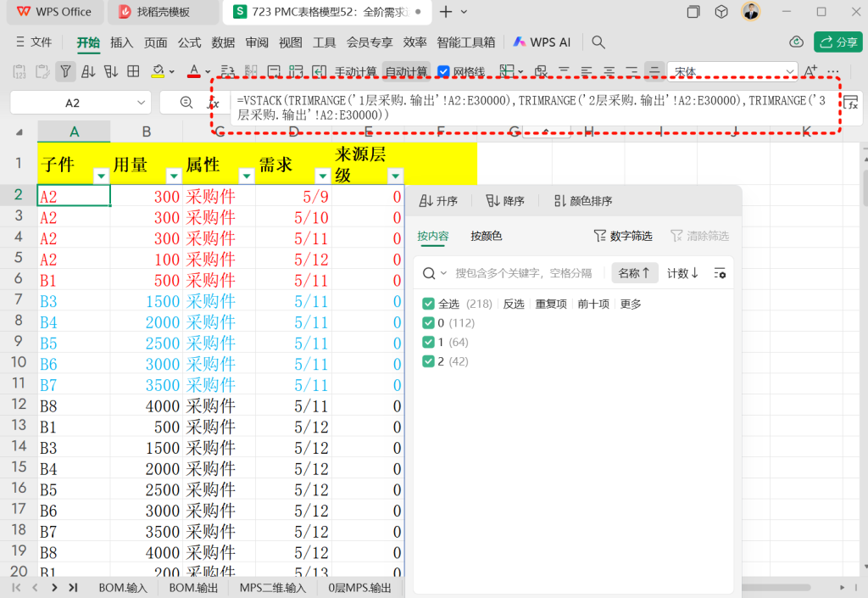This screenshot has height=598, width=868.
Task: Click the 自动计算 button
Action: click(x=406, y=71)
